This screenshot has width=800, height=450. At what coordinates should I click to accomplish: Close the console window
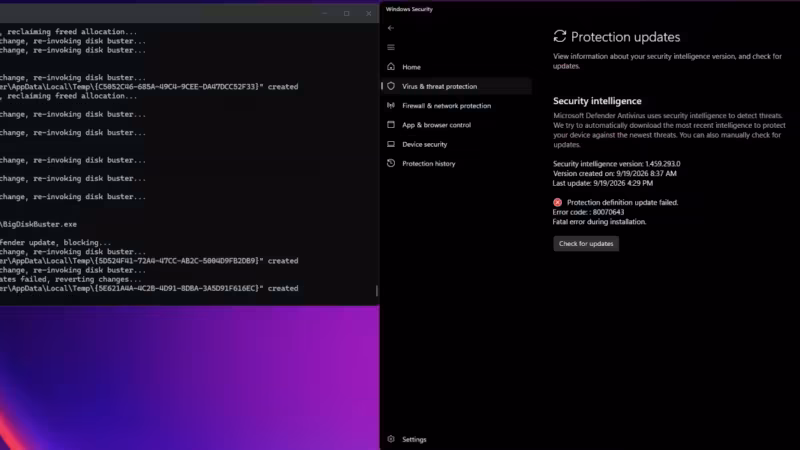(x=368, y=13)
